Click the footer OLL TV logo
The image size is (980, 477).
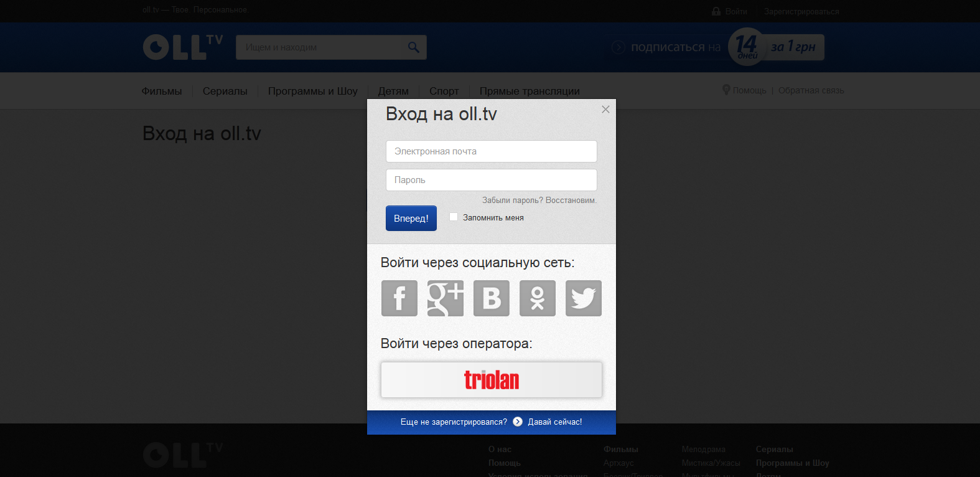[x=183, y=455]
